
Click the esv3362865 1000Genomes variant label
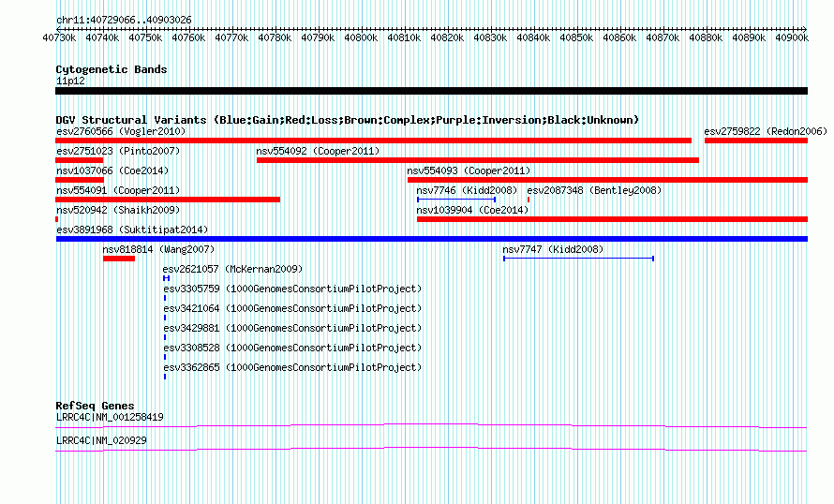click(292, 367)
